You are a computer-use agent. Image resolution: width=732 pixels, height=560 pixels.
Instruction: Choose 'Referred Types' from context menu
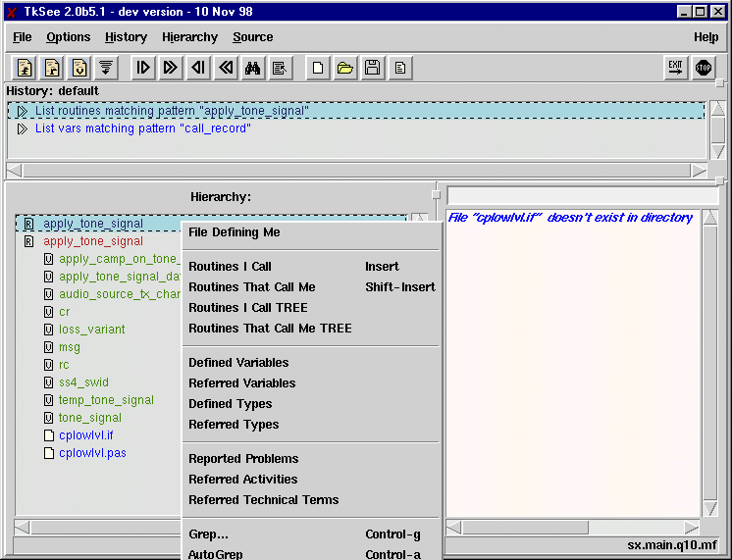pos(311,425)
